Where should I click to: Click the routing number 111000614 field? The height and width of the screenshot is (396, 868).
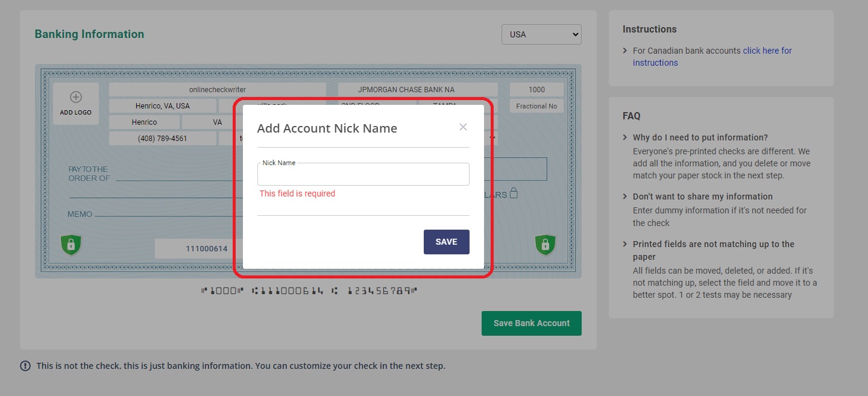(199, 249)
